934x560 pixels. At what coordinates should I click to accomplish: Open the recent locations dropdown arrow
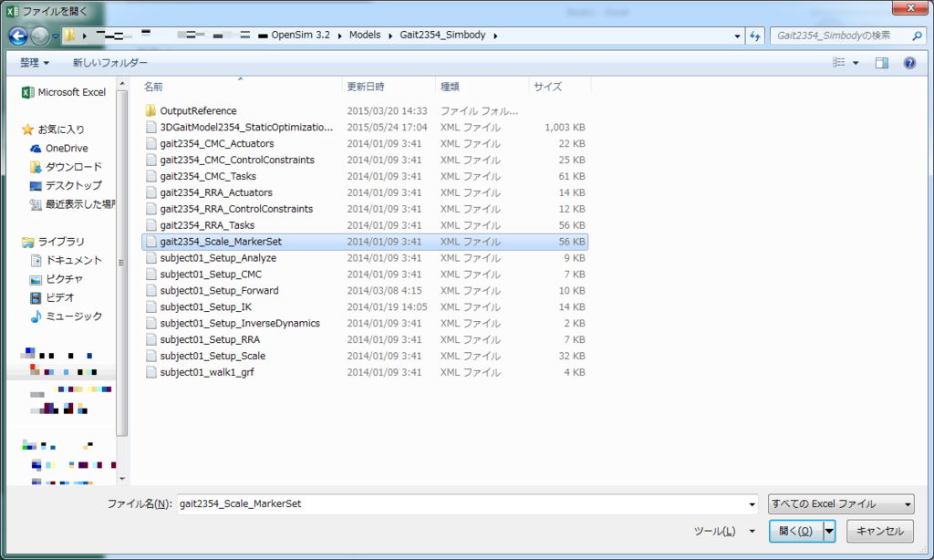click(55, 36)
